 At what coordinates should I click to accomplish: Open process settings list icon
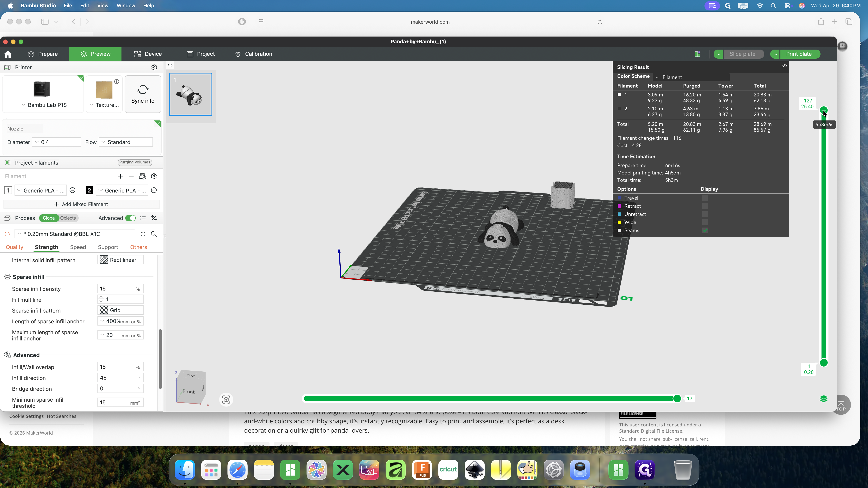(x=143, y=218)
